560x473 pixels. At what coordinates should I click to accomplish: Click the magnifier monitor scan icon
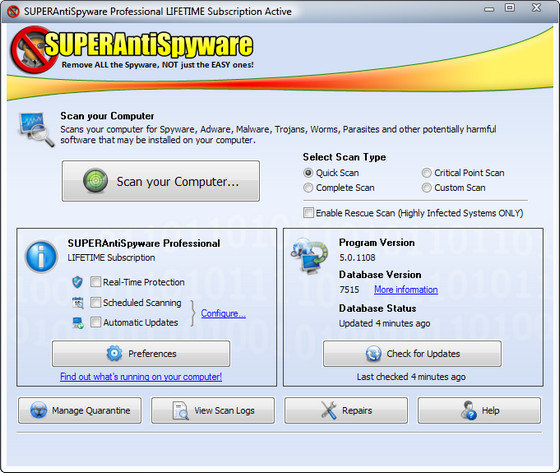coord(36,129)
